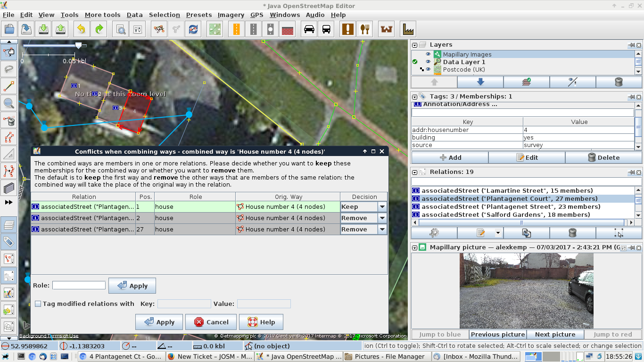Click the Undo arrow in the toolbar

(81, 29)
